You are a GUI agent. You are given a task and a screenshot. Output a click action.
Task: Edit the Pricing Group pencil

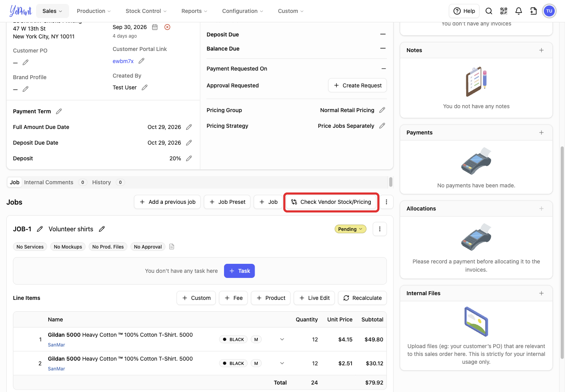point(382,110)
